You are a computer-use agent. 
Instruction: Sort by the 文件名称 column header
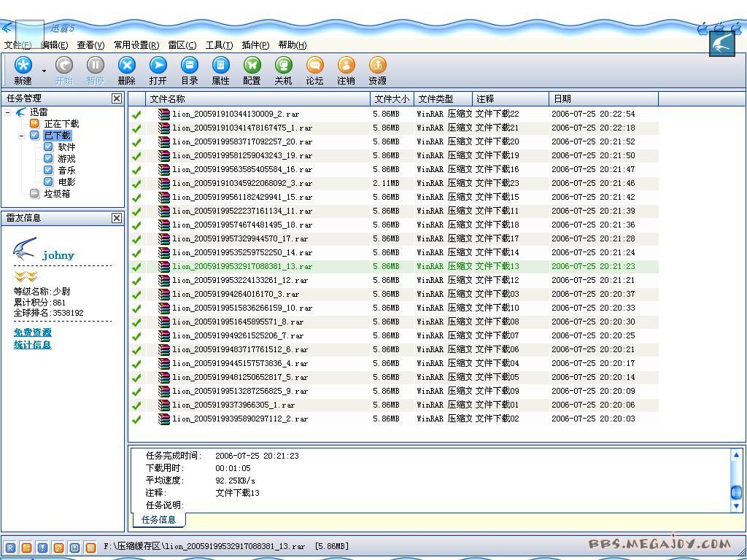pyautogui.click(x=258, y=99)
